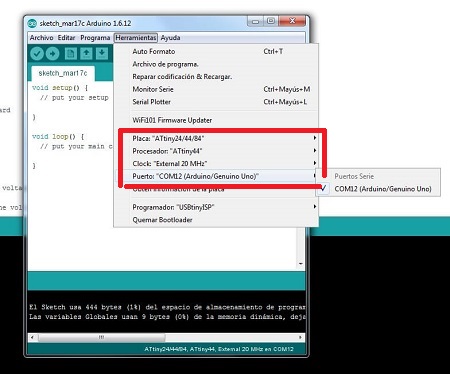The height and width of the screenshot is (374, 450).
Task: Click the Verify checkmark icon
Action: tap(37, 54)
